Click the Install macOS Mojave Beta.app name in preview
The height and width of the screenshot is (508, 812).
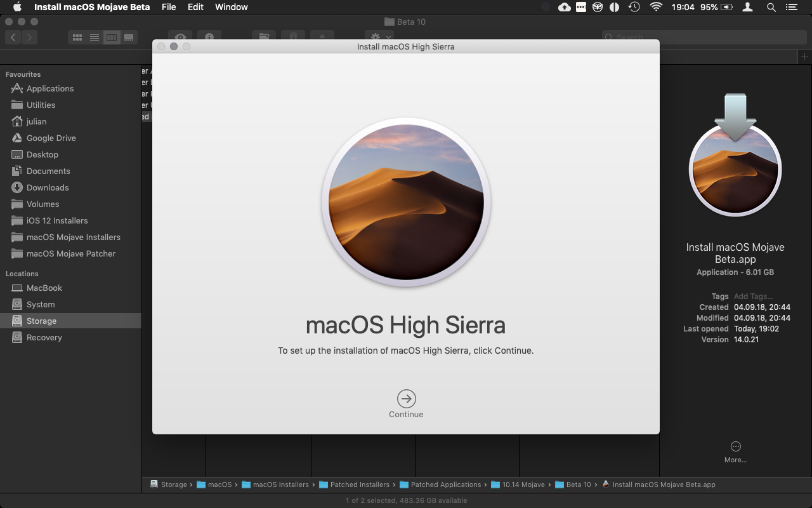pyautogui.click(x=735, y=253)
